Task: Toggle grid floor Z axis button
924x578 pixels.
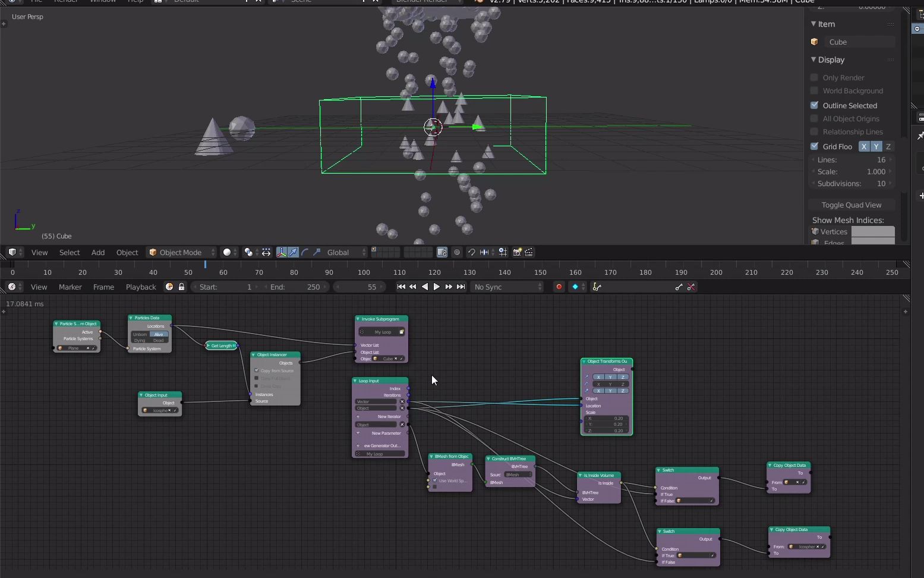Action: tap(888, 146)
